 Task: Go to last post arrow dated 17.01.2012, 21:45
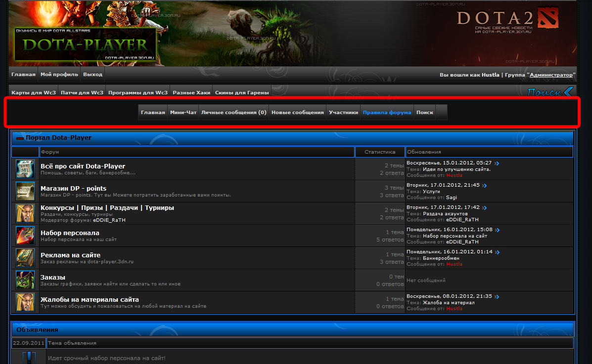(x=485, y=186)
